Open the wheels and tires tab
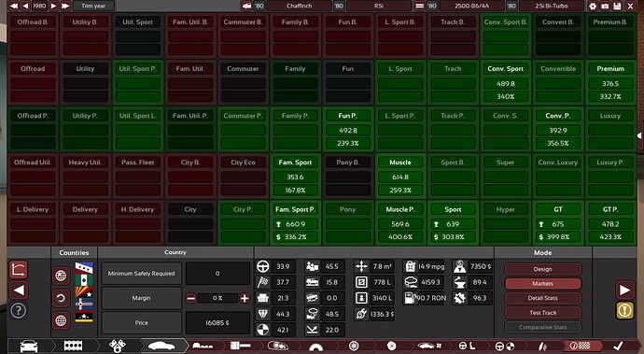 354,347
